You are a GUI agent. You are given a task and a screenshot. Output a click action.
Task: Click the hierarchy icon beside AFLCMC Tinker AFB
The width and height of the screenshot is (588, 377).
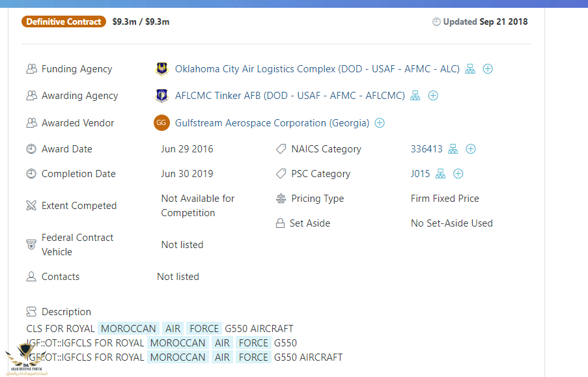(x=415, y=96)
